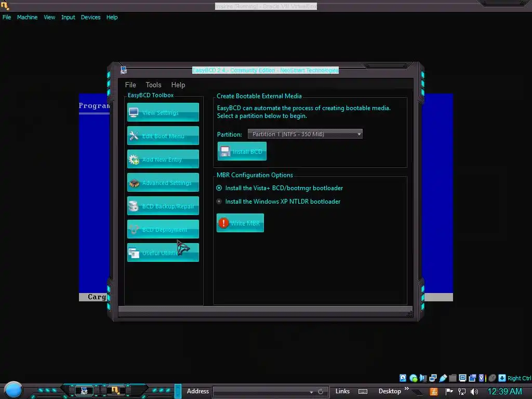Open EasyBCD Help menu

coord(178,85)
